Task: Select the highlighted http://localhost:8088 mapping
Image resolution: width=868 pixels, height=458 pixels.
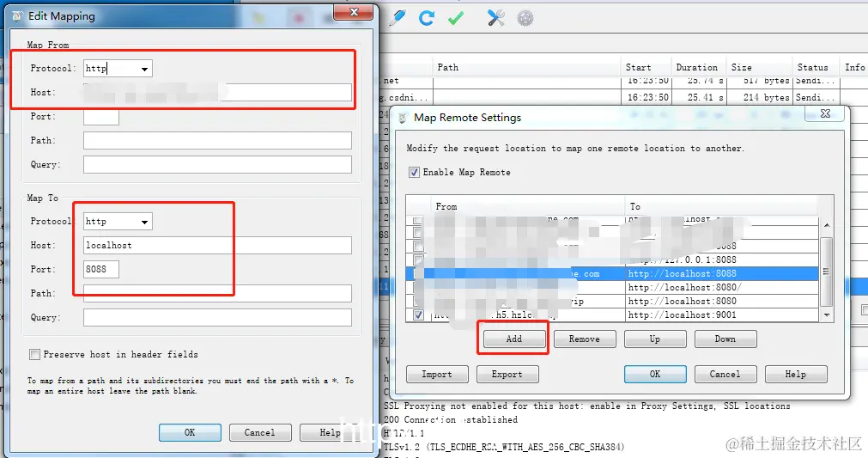Action: click(x=612, y=273)
